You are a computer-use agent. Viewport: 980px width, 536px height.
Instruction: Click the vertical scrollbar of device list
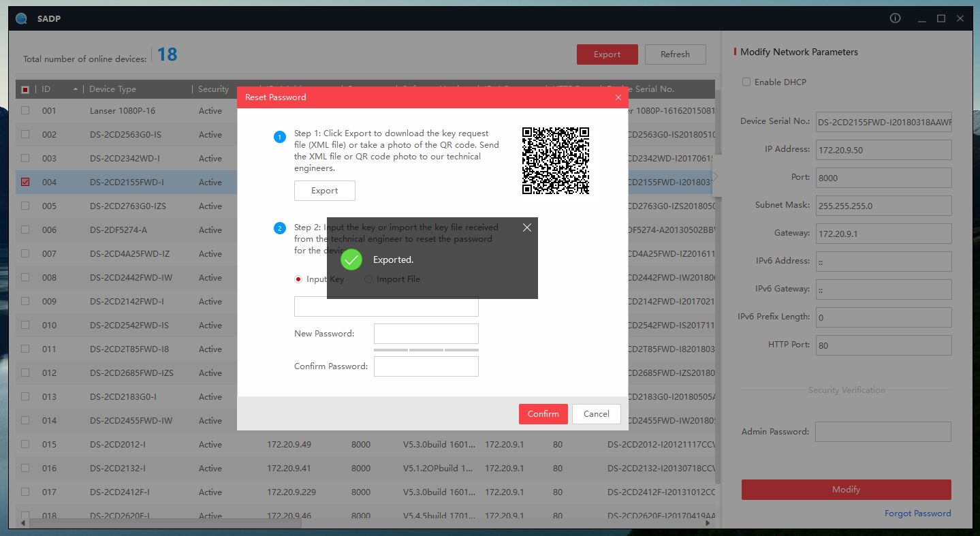point(717,286)
